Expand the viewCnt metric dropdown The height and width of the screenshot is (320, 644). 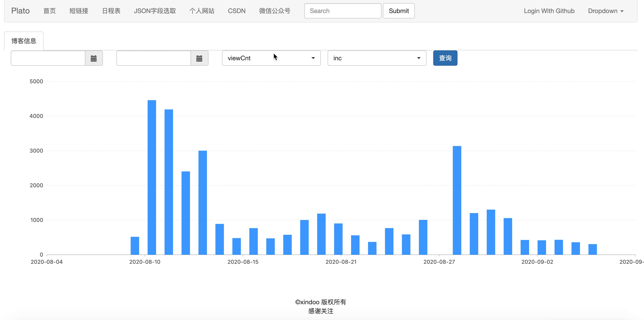click(x=271, y=58)
